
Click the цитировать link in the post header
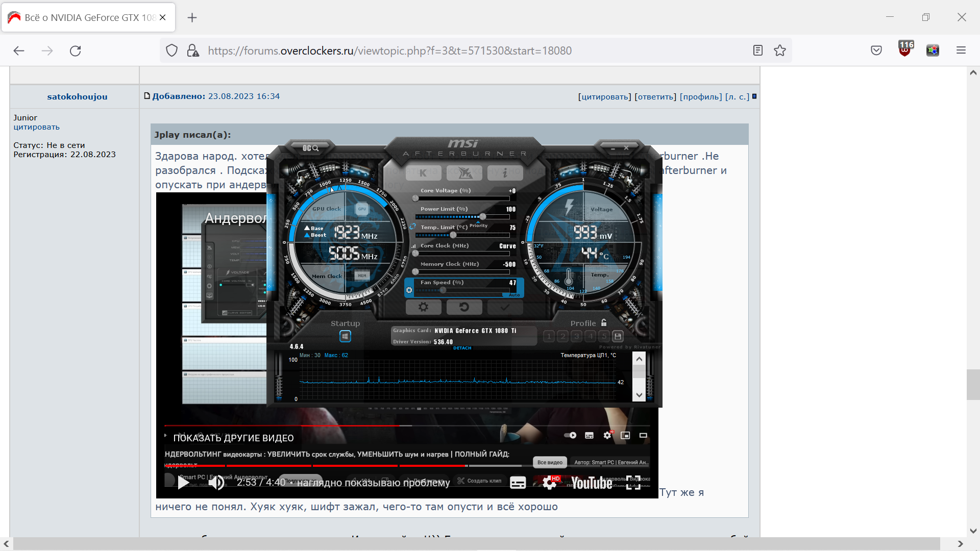(x=604, y=97)
